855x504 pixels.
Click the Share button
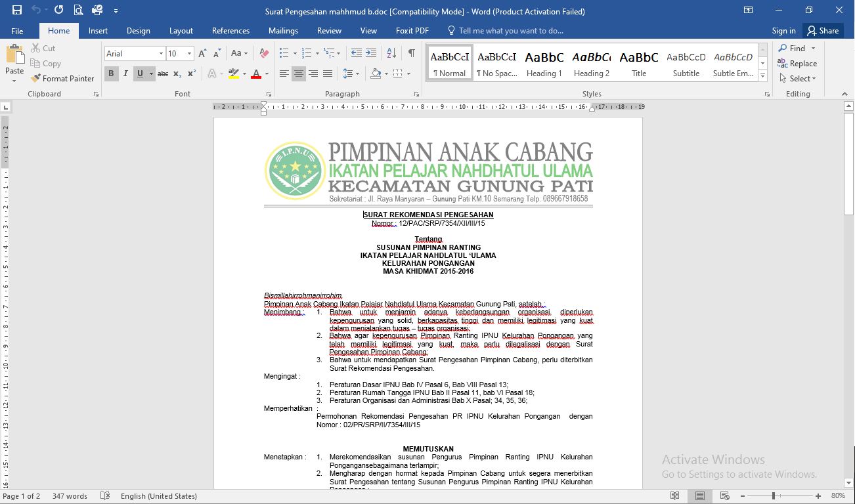point(823,31)
